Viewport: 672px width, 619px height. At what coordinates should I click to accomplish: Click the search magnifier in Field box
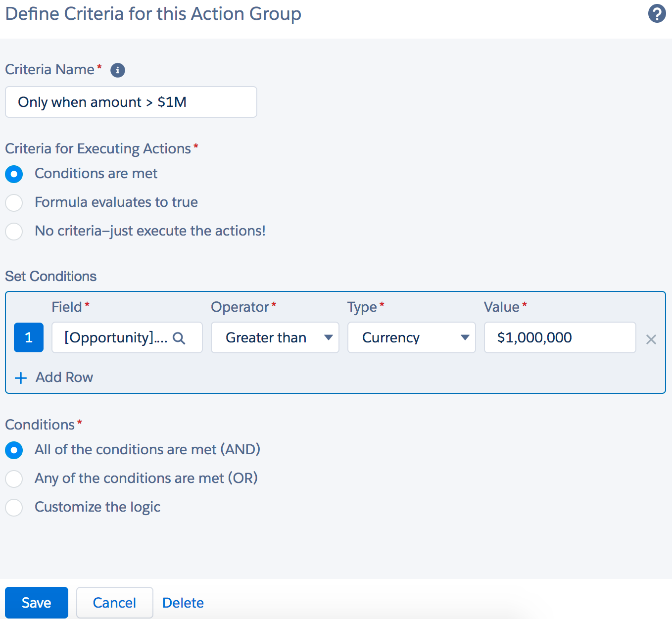click(179, 338)
